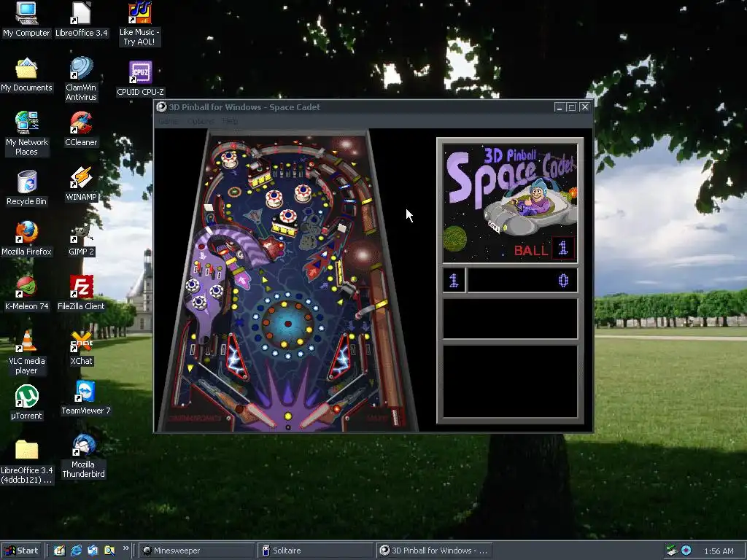Click the player 1 number display
This screenshot has height=560, width=747.
click(454, 280)
